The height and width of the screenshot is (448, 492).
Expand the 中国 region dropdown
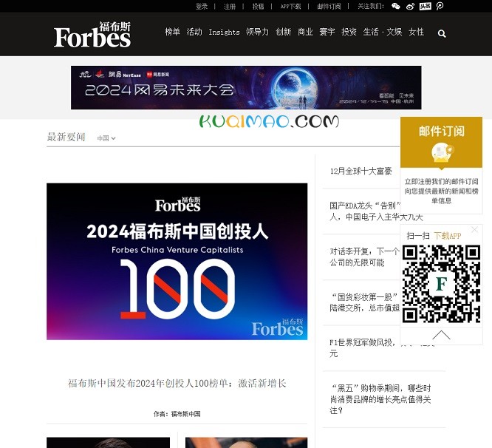tap(106, 138)
